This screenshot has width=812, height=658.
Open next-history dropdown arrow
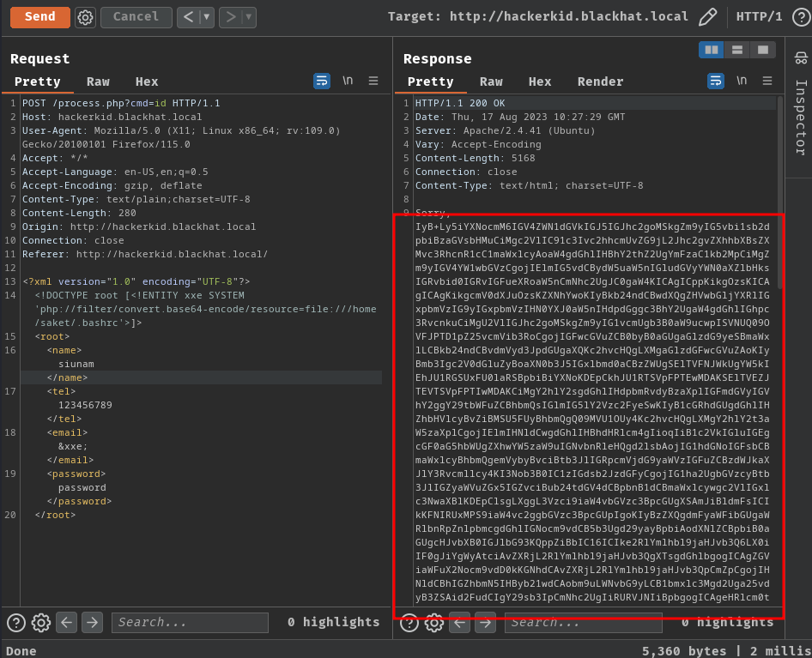[x=249, y=17]
